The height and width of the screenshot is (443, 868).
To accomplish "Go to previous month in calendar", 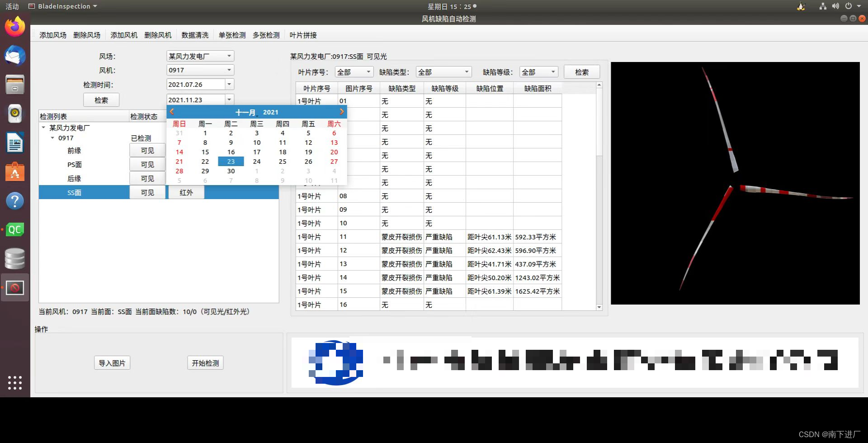I will pyautogui.click(x=172, y=112).
